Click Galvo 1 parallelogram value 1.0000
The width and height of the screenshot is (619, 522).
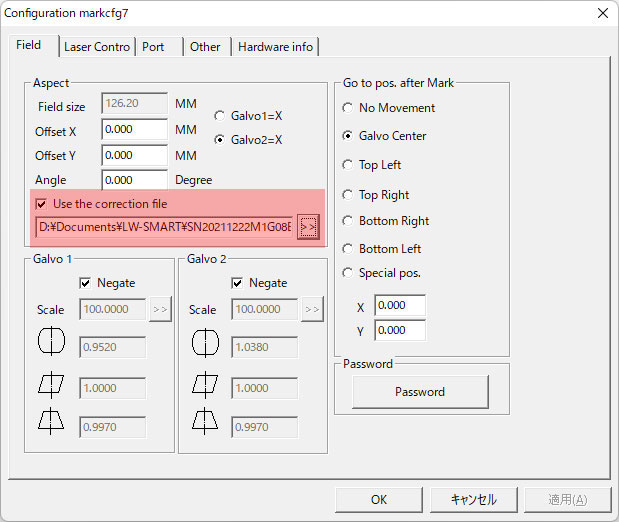tap(113, 388)
